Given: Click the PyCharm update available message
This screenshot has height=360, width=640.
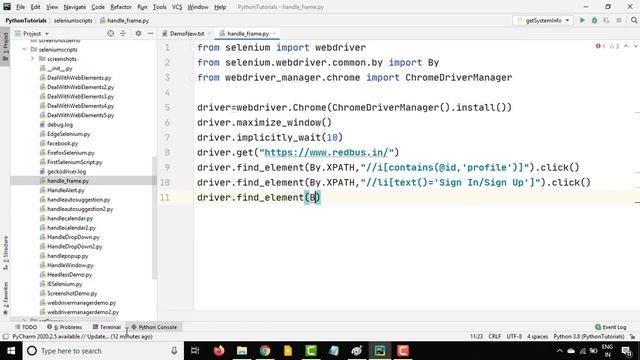Looking at the screenshot, I should (82, 337).
